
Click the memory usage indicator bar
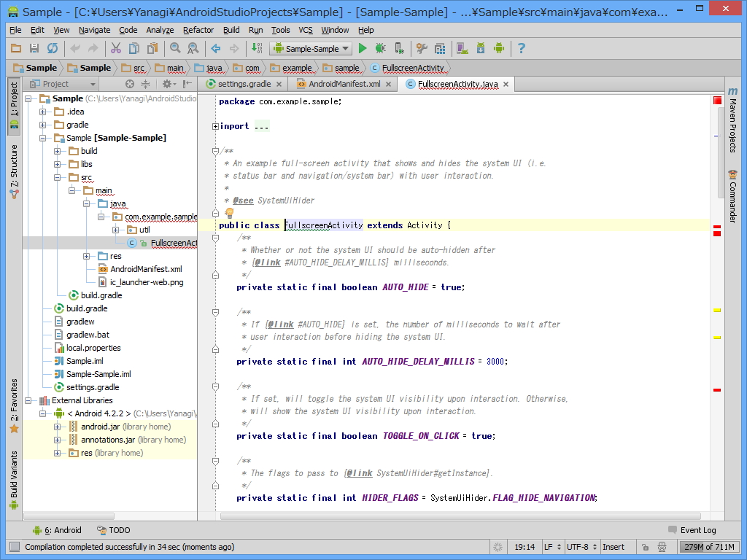pos(708,547)
